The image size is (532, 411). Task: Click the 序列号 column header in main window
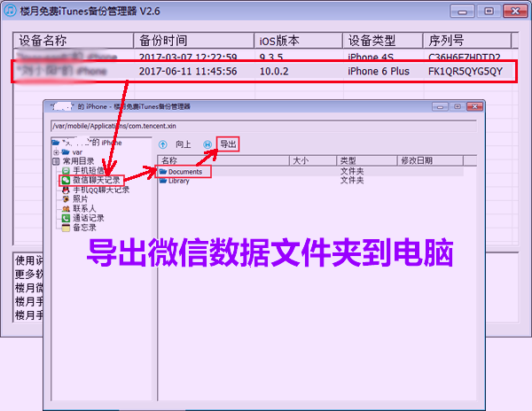(x=467, y=41)
